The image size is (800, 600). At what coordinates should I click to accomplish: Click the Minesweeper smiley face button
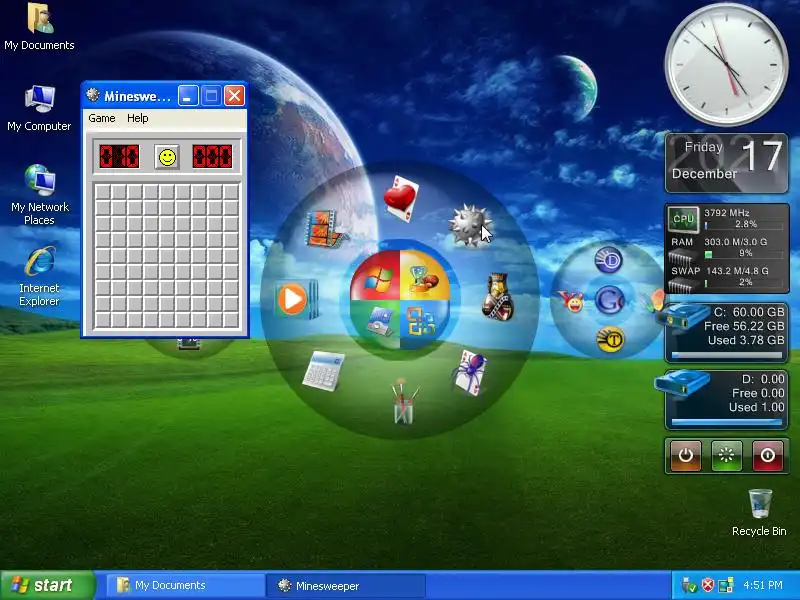[167, 157]
